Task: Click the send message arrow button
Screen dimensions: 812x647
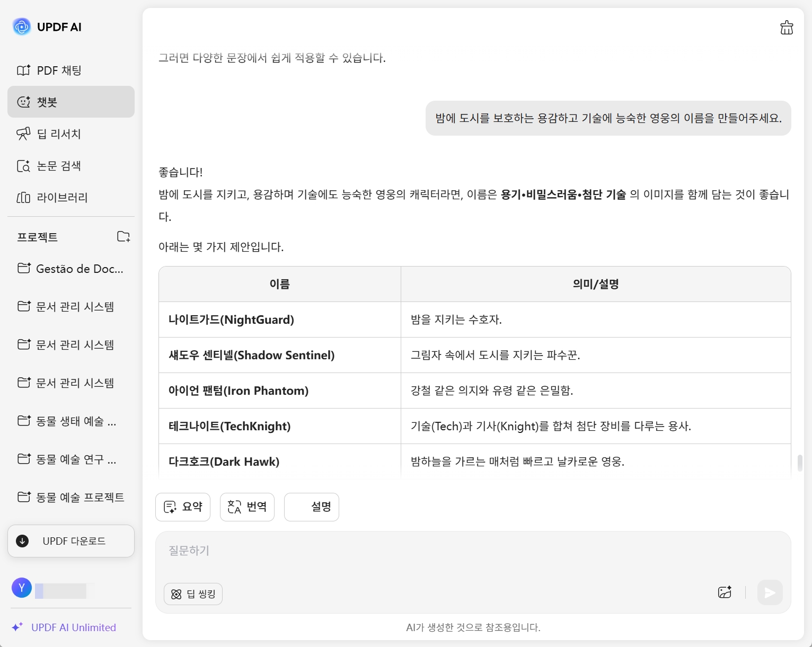Action: pyautogui.click(x=770, y=592)
